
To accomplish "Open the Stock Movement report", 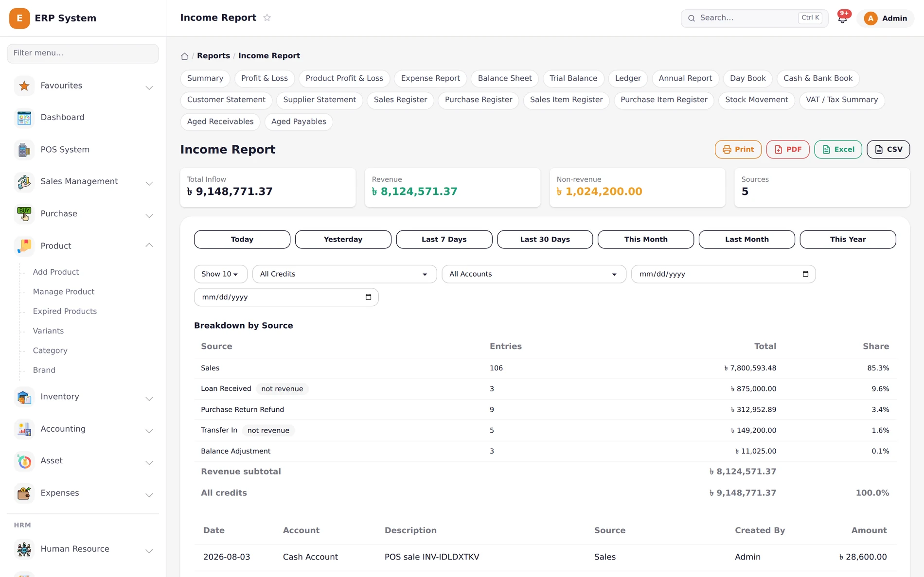I will [756, 100].
